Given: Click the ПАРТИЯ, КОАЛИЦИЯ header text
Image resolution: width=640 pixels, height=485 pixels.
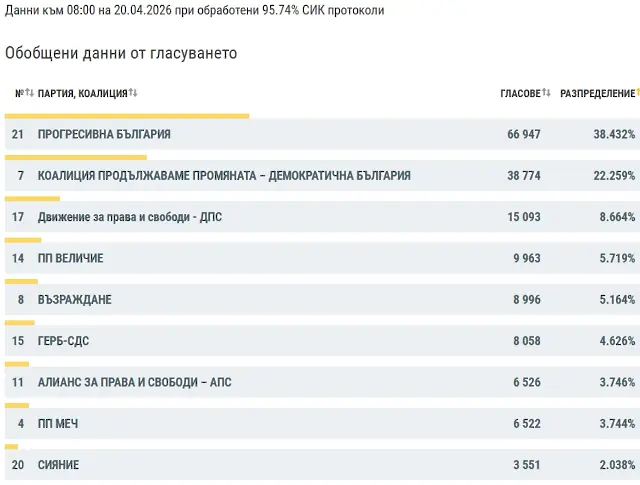Looking at the screenshot, I should pyautogui.click(x=82, y=93).
